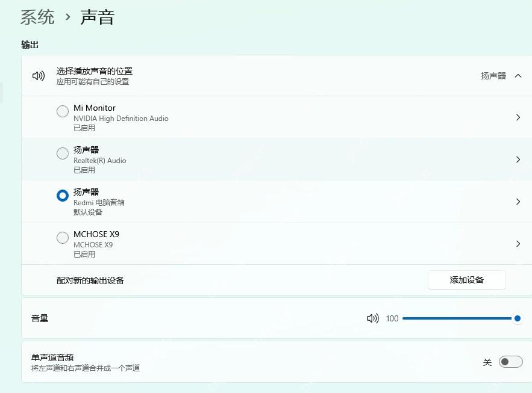This screenshot has width=532, height=393.
Task: Click the 单声道音频 label
Action: click(52, 357)
